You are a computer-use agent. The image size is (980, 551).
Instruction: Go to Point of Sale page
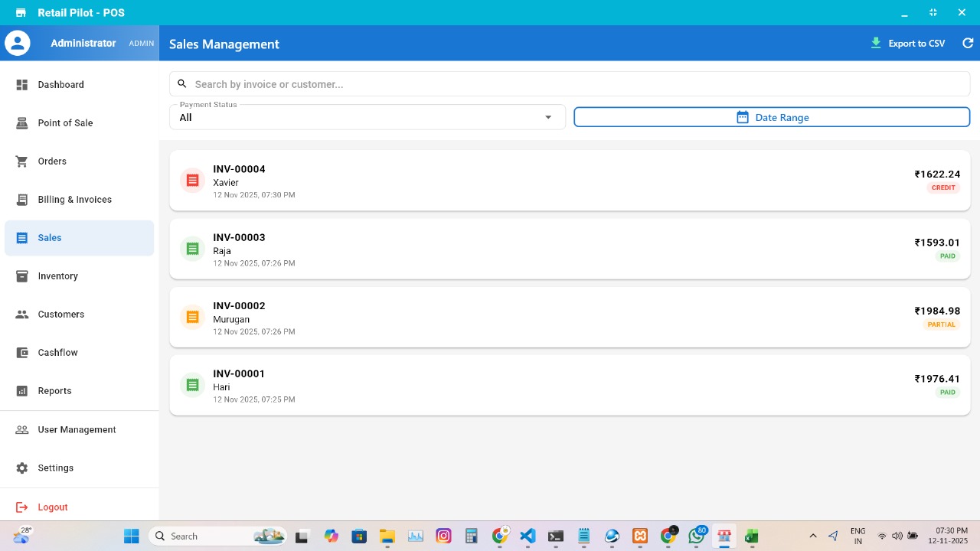pos(65,123)
